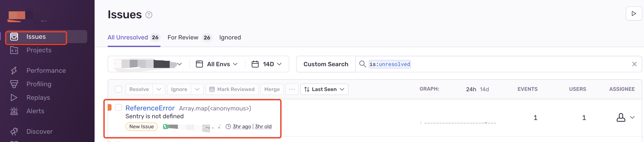The width and height of the screenshot is (644, 142).
Task: Click the help question mark beside Issues
Action: (x=149, y=15)
